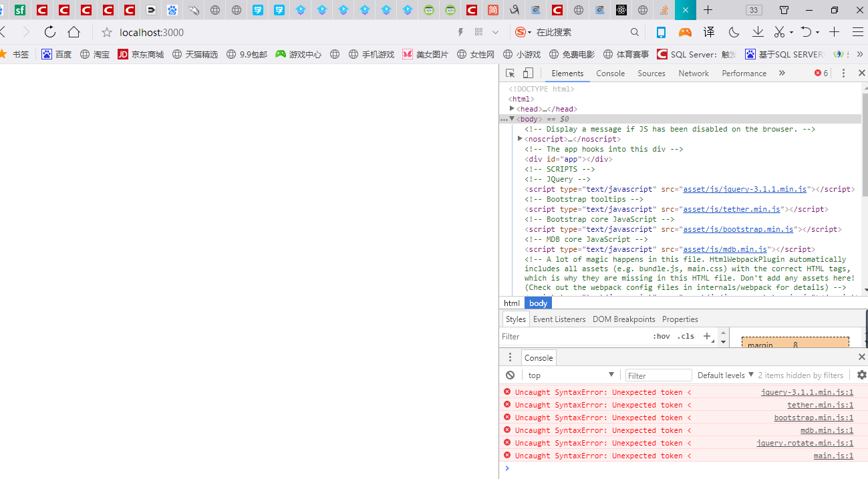Go to the browser home page
The width and height of the screenshot is (868, 479).
click(x=74, y=32)
